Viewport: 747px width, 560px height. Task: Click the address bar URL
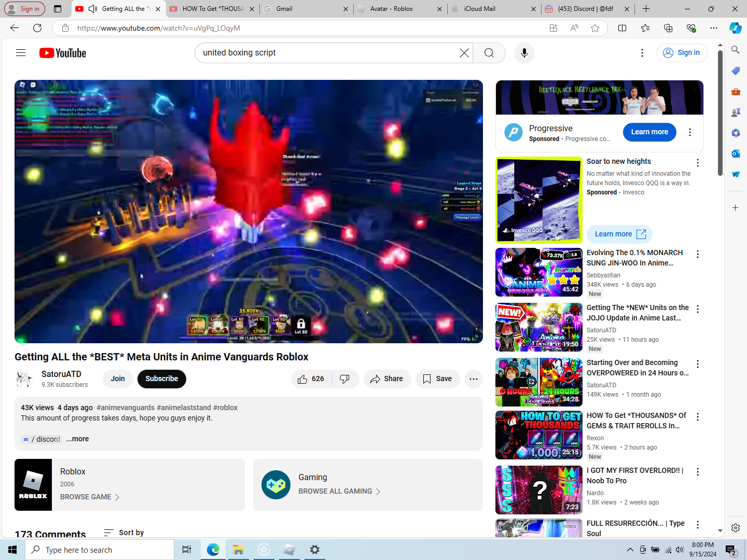pos(159,28)
